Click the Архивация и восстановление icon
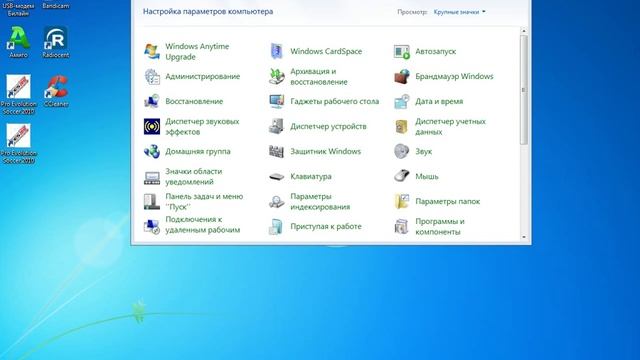 tap(277, 77)
